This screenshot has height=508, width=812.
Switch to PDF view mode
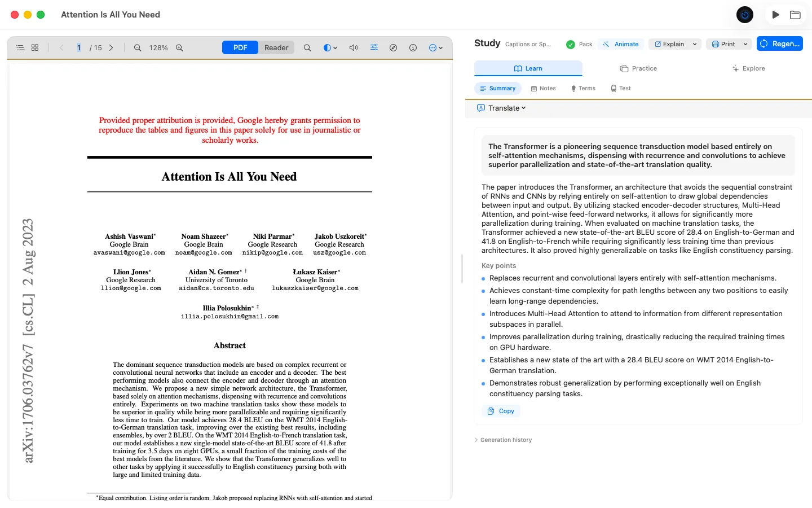(x=240, y=48)
